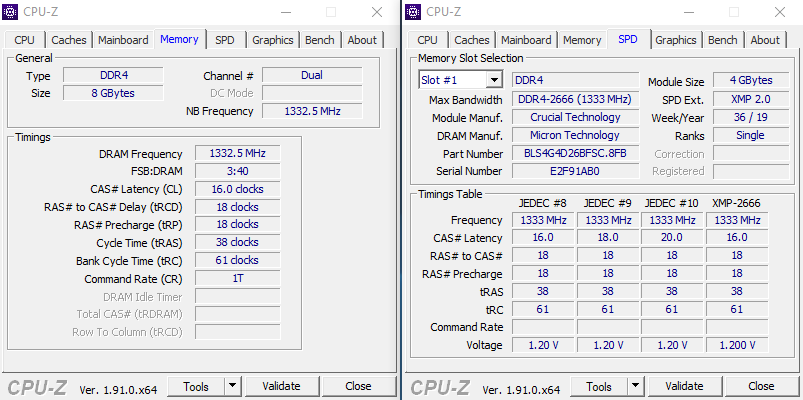Viewport: 803px width, 400px height.
Task: Click Validate button in right window
Action: pyautogui.click(x=684, y=386)
